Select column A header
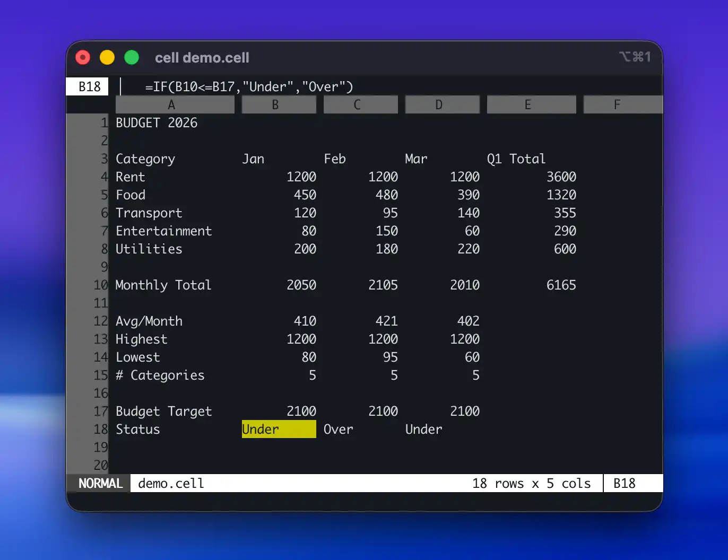This screenshot has width=728, height=560. (x=175, y=104)
